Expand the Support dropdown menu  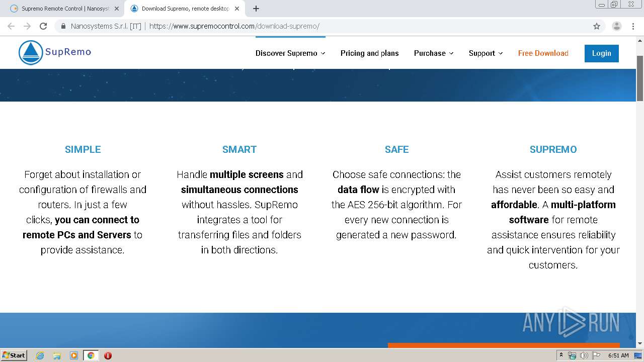[x=486, y=53]
